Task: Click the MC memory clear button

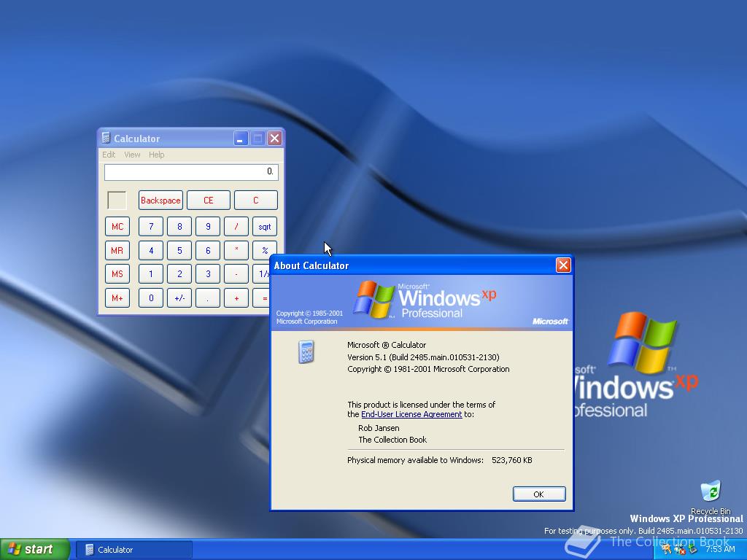Action: (117, 227)
